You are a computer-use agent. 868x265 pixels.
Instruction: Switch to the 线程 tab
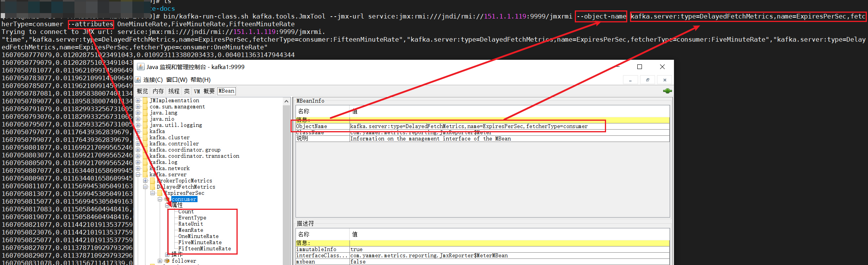pos(174,91)
